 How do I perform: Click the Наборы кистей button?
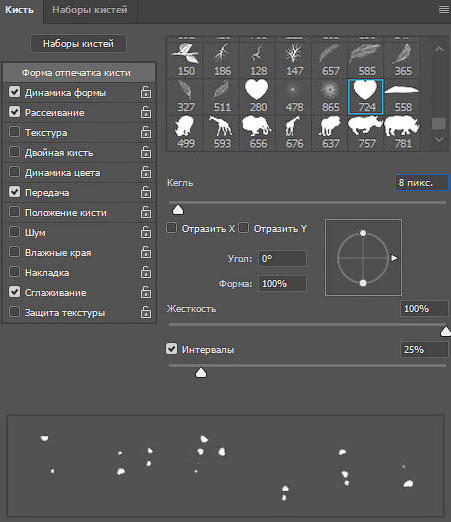(78, 44)
